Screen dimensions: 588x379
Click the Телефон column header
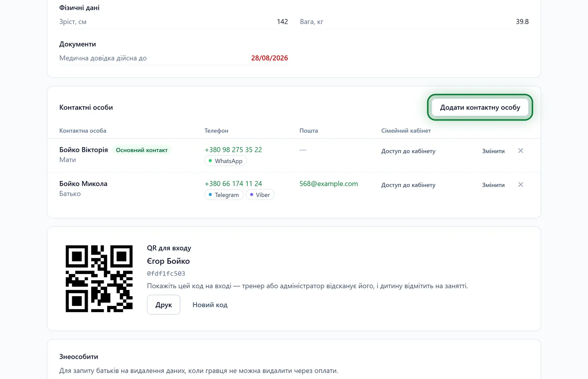click(x=216, y=131)
